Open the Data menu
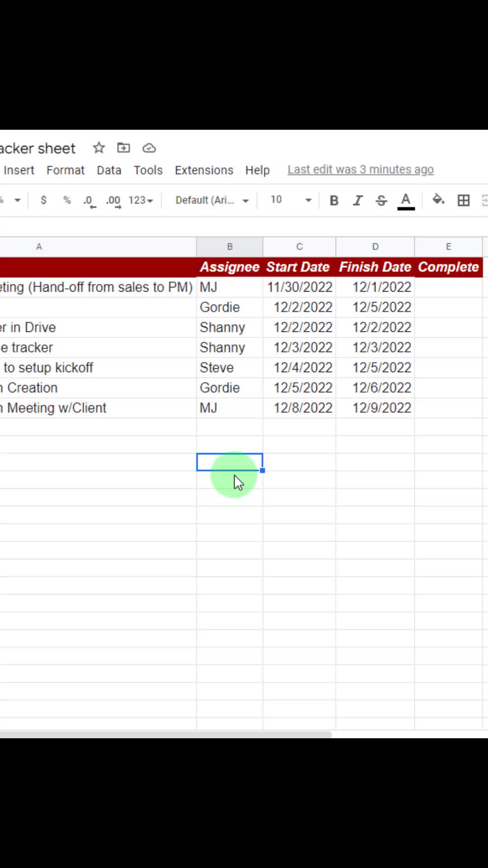The image size is (488, 868). coord(109,170)
